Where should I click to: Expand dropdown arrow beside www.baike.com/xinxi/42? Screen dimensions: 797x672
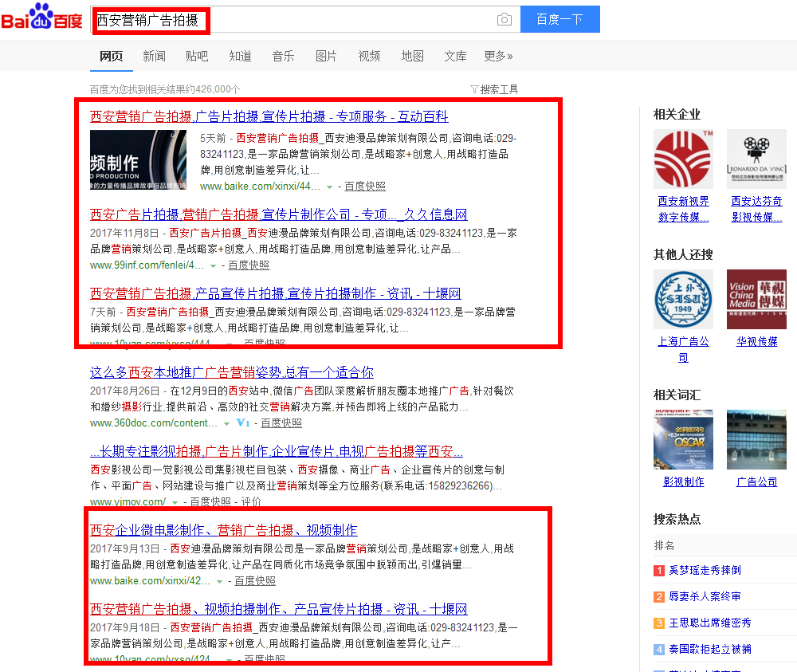[x=220, y=581]
